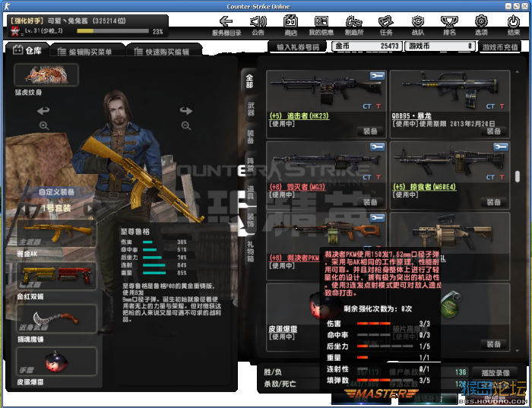
Task: Rotate character left arrow
Action: pyautogui.click(x=43, y=110)
